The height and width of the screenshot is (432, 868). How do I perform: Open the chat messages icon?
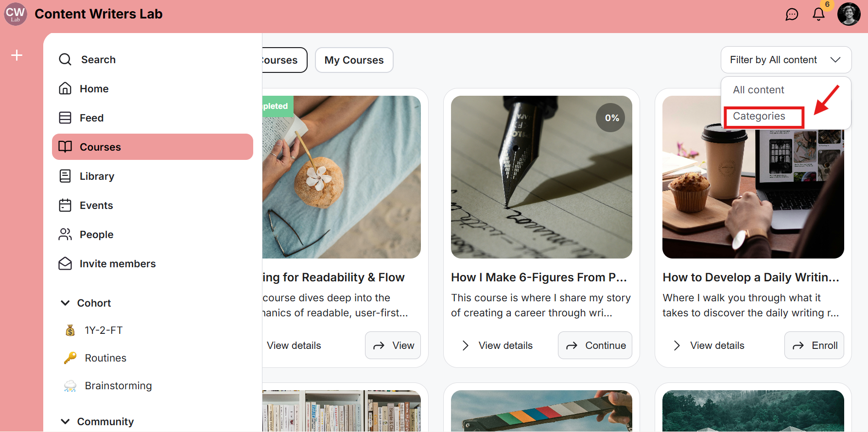click(x=792, y=15)
